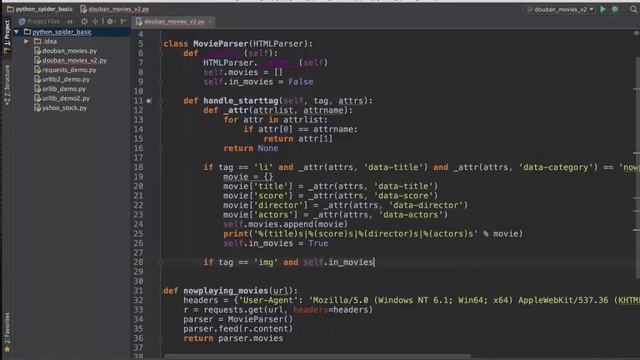Viewport: 640px width, 360px height.
Task: Click "movie['director']" on line 22
Action: point(264,205)
